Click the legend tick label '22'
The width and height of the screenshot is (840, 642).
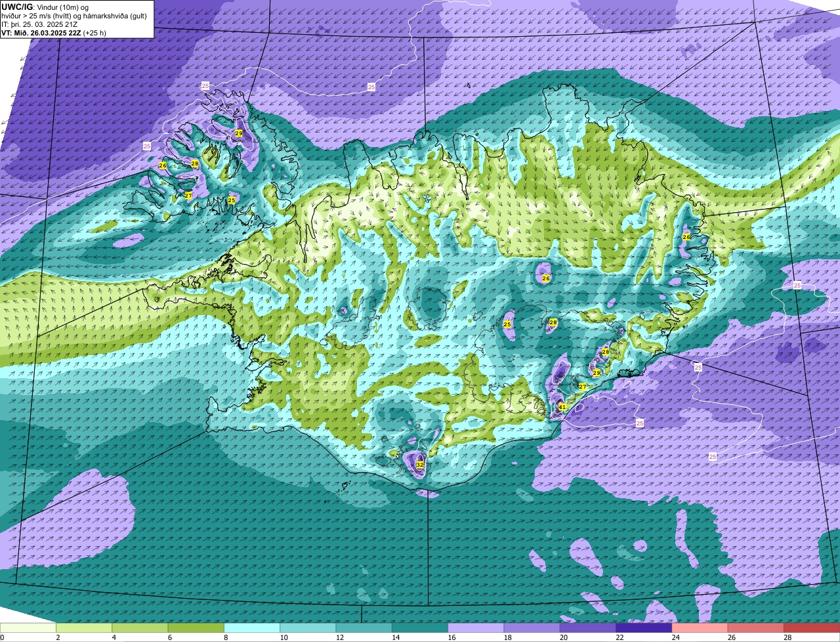pos(619,637)
